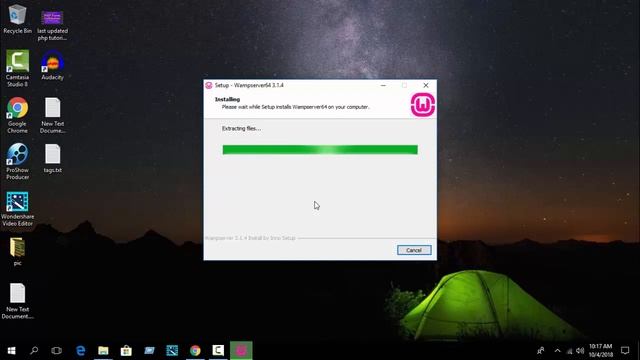Close the Wampserver setup window
The image size is (640, 360).
click(x=426, y=85)
